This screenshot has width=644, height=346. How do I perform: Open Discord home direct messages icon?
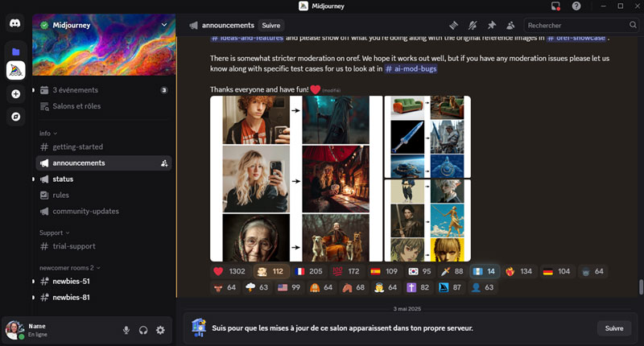pyautogui.click(x=15, y=23)
